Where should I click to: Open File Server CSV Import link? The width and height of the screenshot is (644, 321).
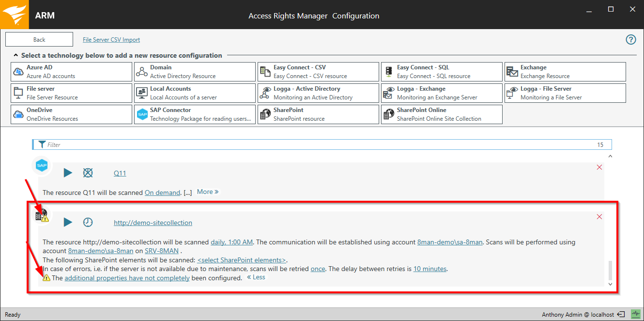[111, 40]
